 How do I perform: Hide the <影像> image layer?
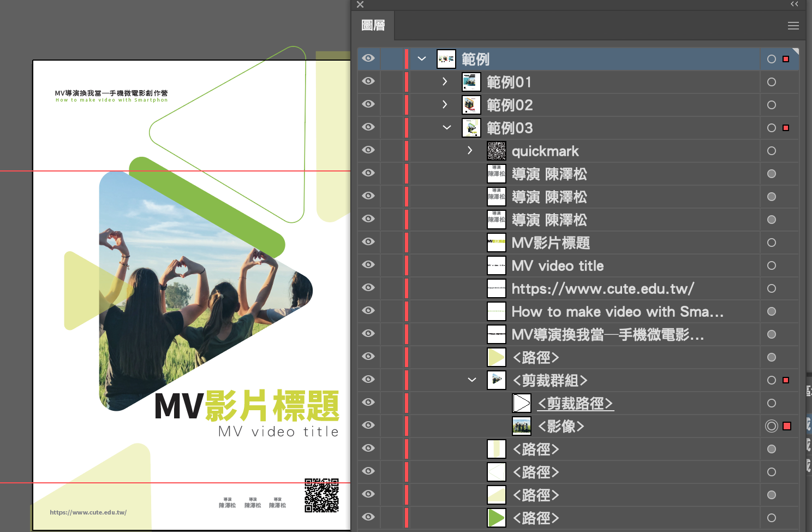(368, 425)
